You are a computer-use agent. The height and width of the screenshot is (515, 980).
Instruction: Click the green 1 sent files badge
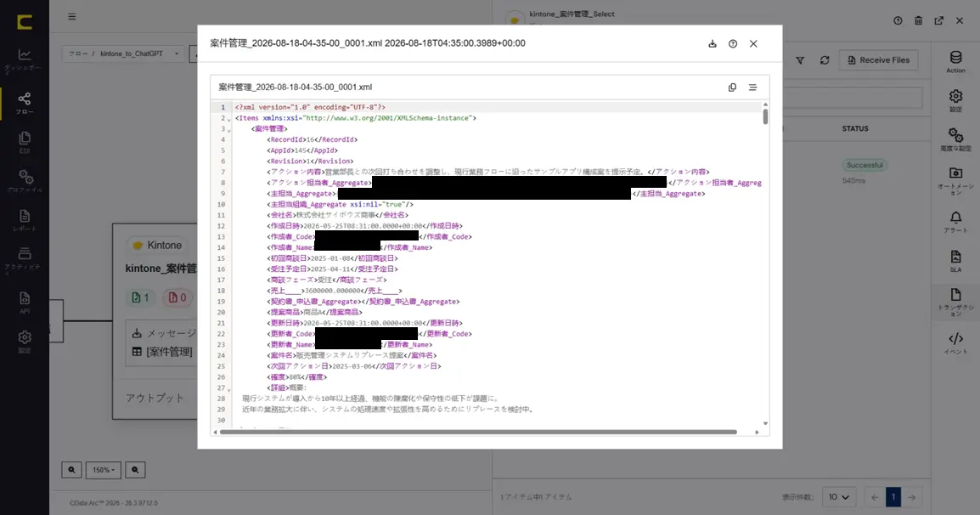[x=141, y=297]
